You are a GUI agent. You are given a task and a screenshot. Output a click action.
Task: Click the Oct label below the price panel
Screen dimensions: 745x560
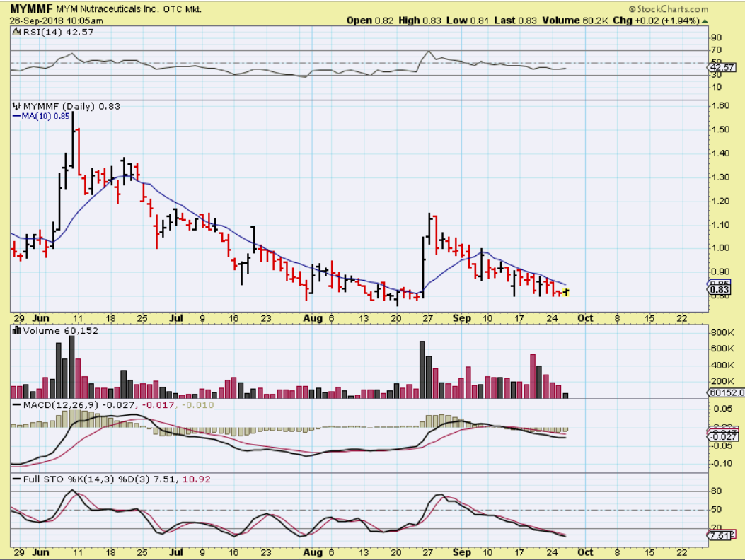(x=585, y=319)
